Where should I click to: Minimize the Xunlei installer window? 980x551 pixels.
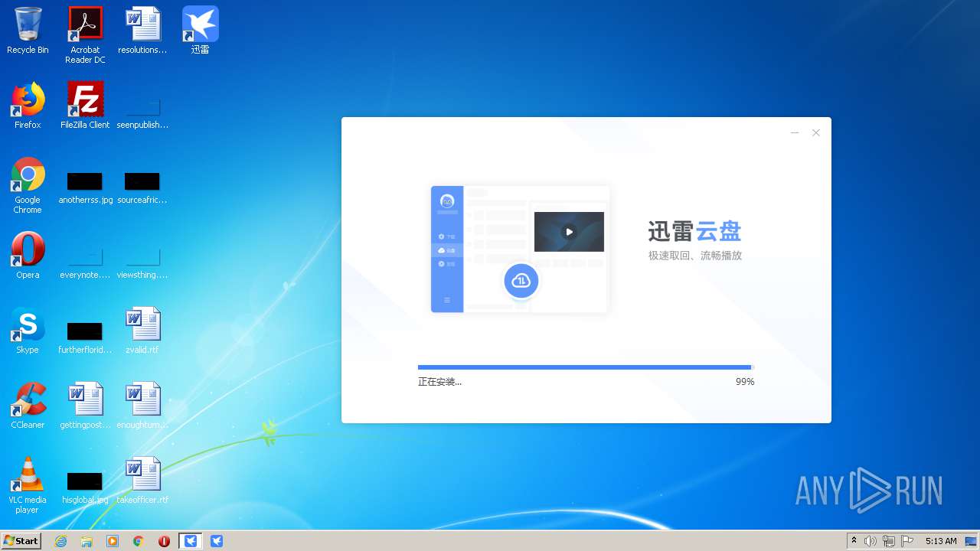pyautogui.click(x=795, y=133)
